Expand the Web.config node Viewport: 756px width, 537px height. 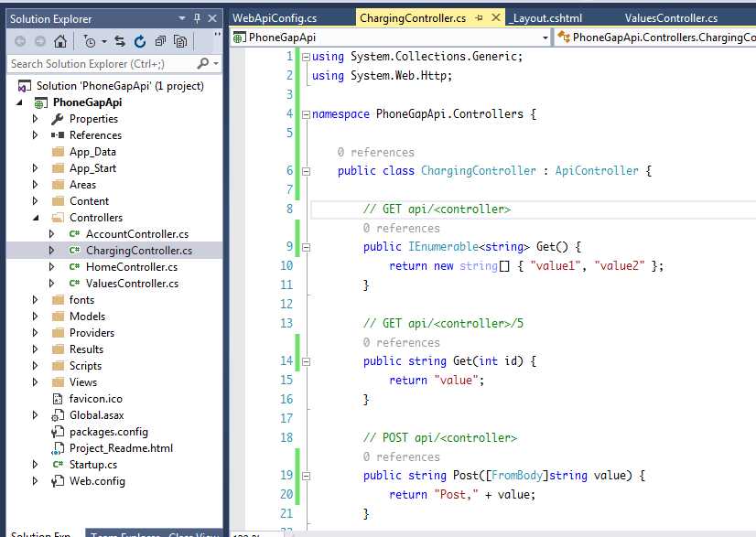(35, 481)
